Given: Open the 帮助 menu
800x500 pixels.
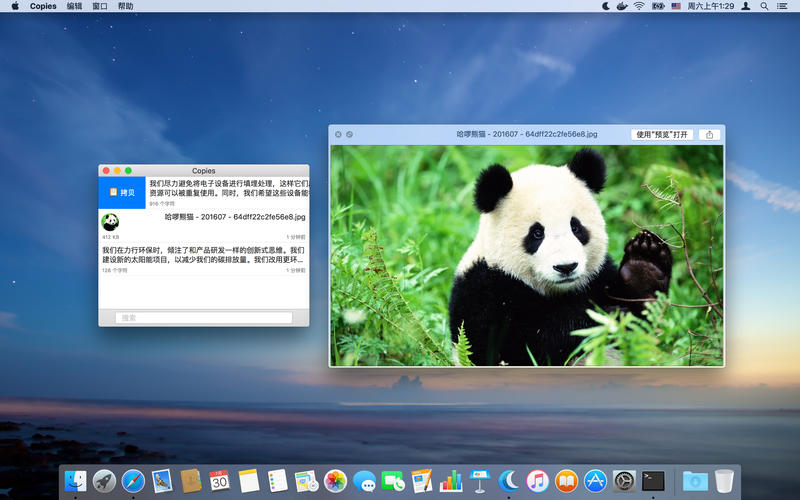Looking at the screenshot, I should tap(125, 6).
